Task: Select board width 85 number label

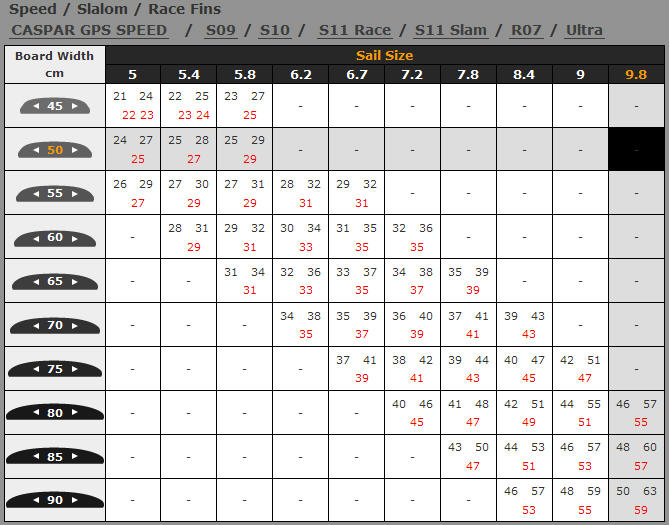Action: (55, 457)
